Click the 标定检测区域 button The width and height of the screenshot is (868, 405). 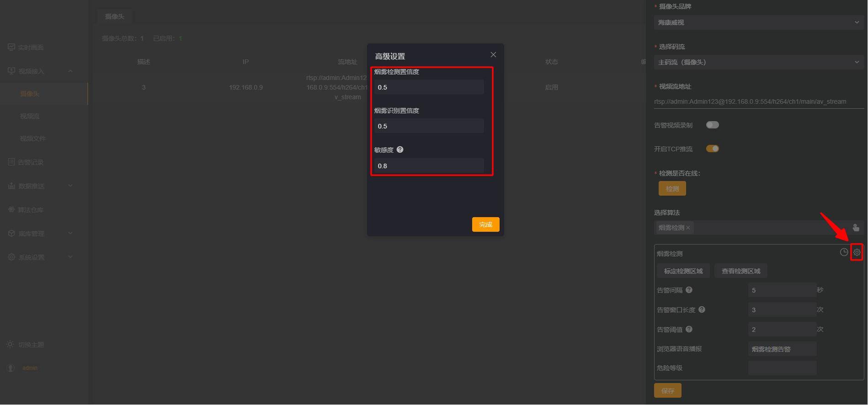pyautogui.click(x=683, y=271)
